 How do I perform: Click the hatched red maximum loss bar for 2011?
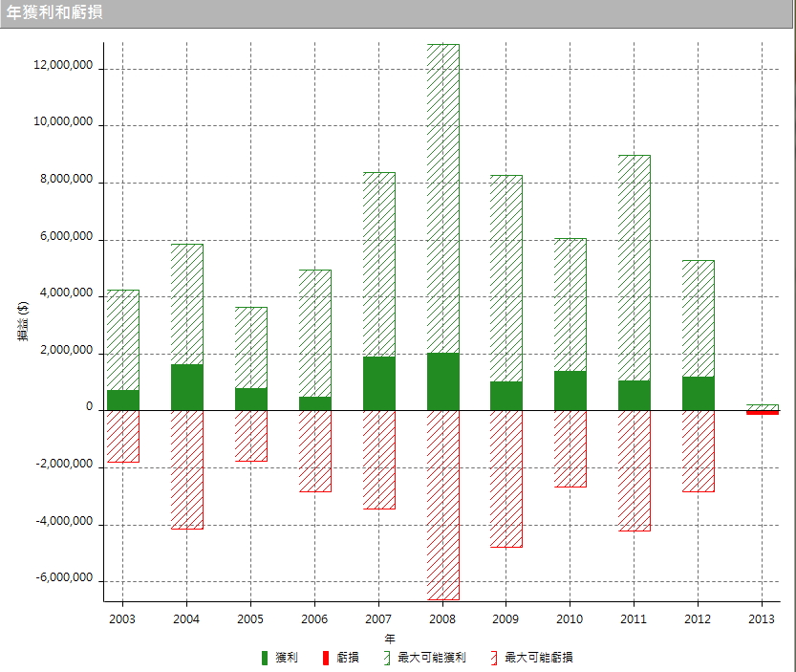pos(635,470)
